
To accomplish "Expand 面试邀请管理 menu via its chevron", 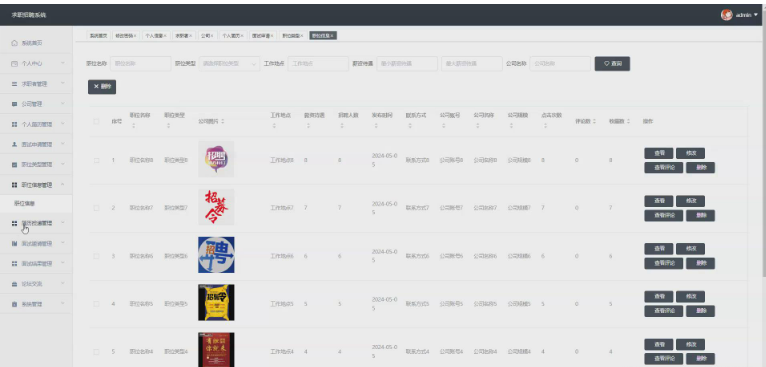I will [63, 243].
